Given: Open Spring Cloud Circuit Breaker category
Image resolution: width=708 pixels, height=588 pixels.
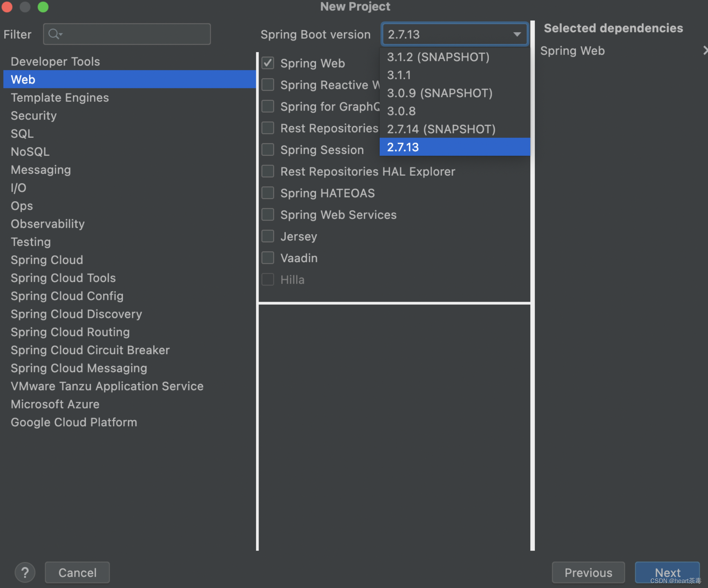Looking at the screenshot, I should [129, 350].
